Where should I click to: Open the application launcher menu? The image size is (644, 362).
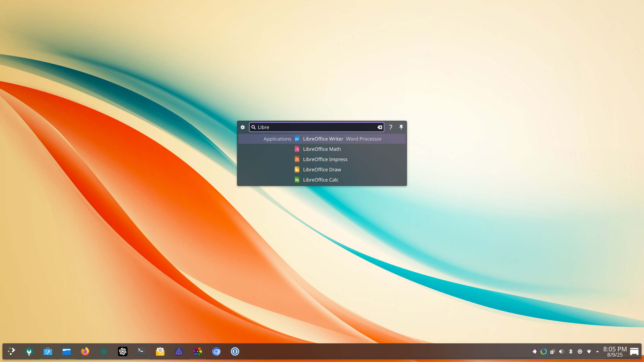click(x=11, y=351)
